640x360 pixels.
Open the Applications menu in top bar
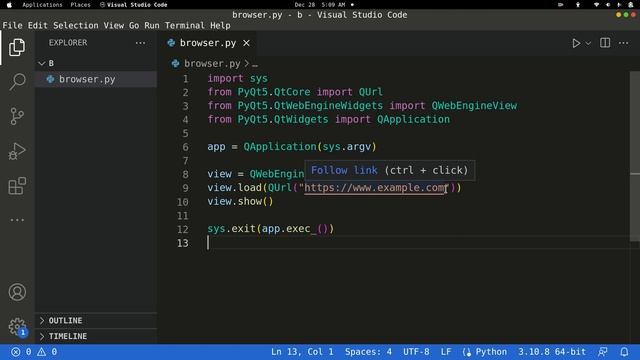(x=42, y=5)
